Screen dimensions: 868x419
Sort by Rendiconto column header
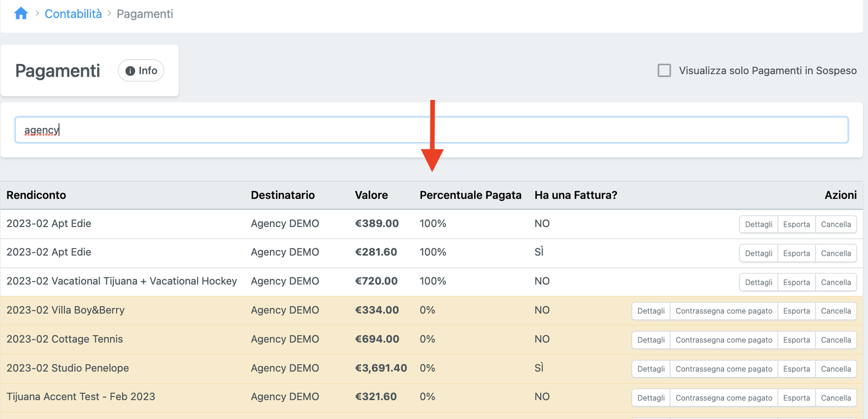tap(36, 195)
